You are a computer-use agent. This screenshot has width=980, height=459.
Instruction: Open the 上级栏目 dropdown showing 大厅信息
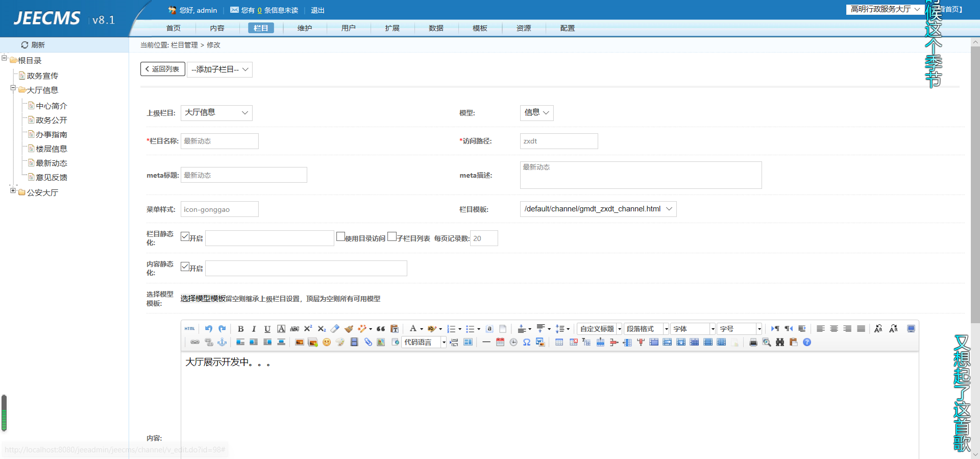(216, 113)
